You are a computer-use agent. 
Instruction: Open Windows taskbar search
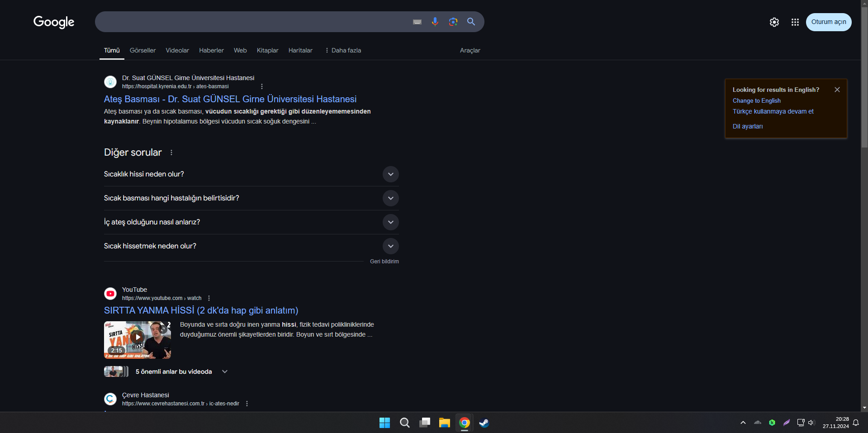coord(405,423)
